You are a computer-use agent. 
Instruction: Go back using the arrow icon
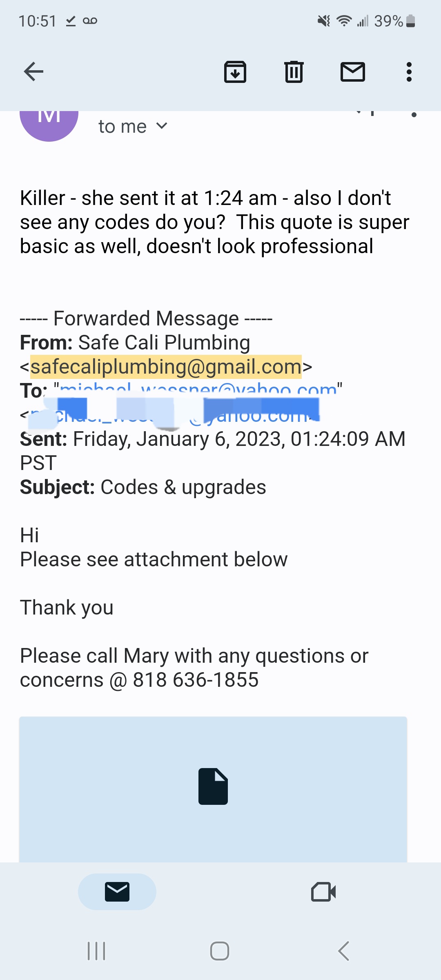pyautogui.click(x=33, y=72)
